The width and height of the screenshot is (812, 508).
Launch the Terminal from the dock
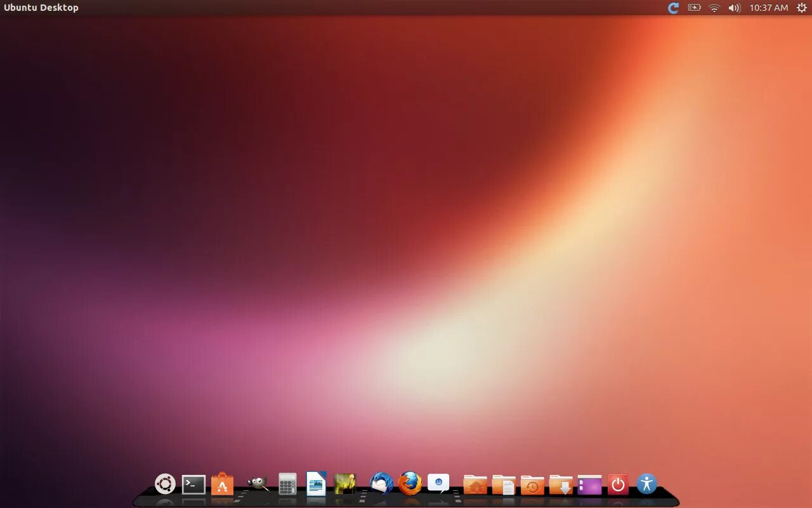pyautogui.click(x=193, y=485)
